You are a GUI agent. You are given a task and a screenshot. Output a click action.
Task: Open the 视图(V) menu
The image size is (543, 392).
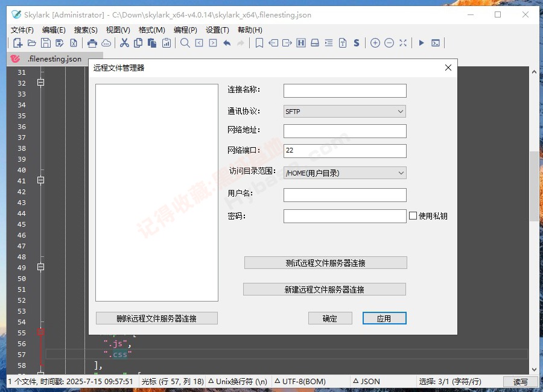click(118, 30)
